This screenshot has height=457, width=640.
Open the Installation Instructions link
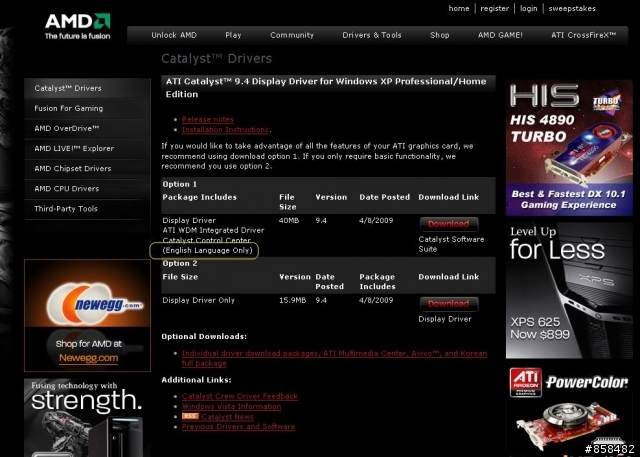point(225,129)
